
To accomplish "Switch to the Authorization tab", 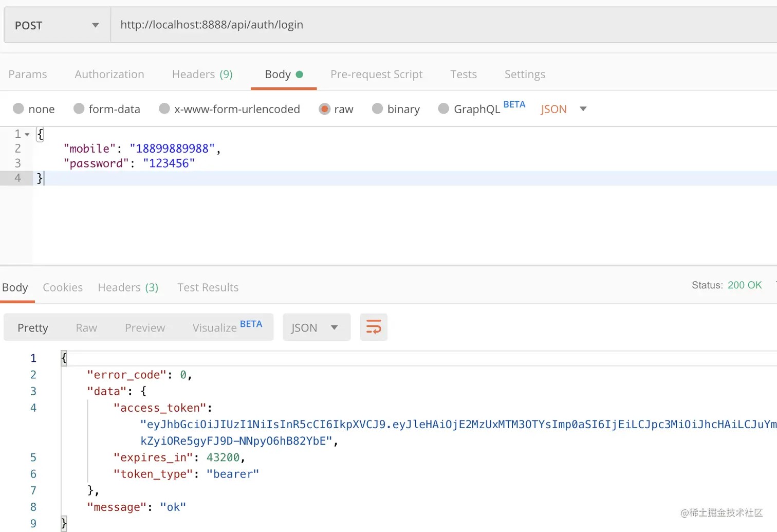I will click(109, 75).
